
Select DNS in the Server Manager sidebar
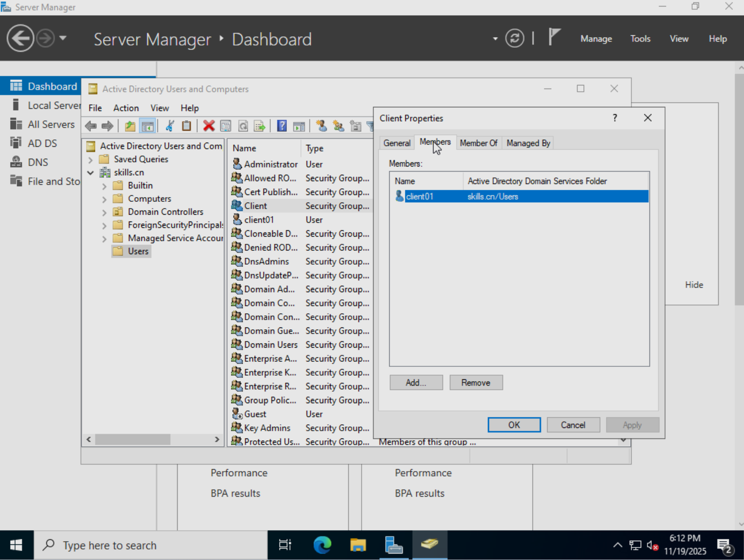pyautogui.click(x=38, y=162)
